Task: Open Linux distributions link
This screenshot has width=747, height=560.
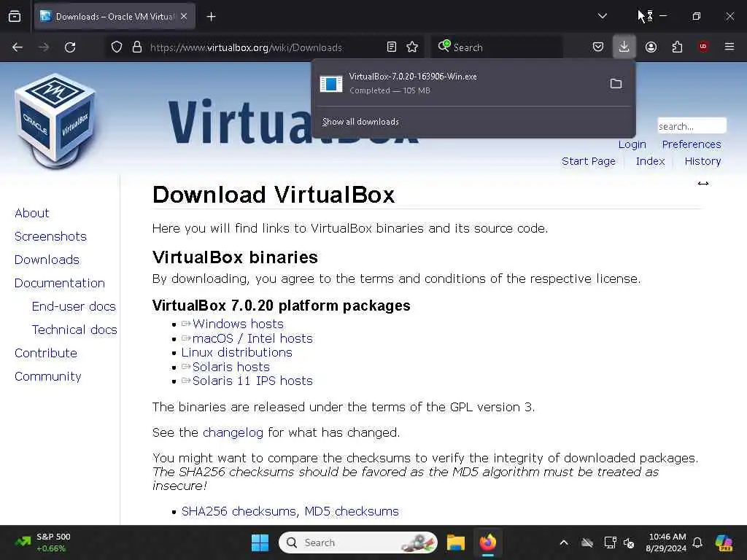Action: tap(237, 352)
